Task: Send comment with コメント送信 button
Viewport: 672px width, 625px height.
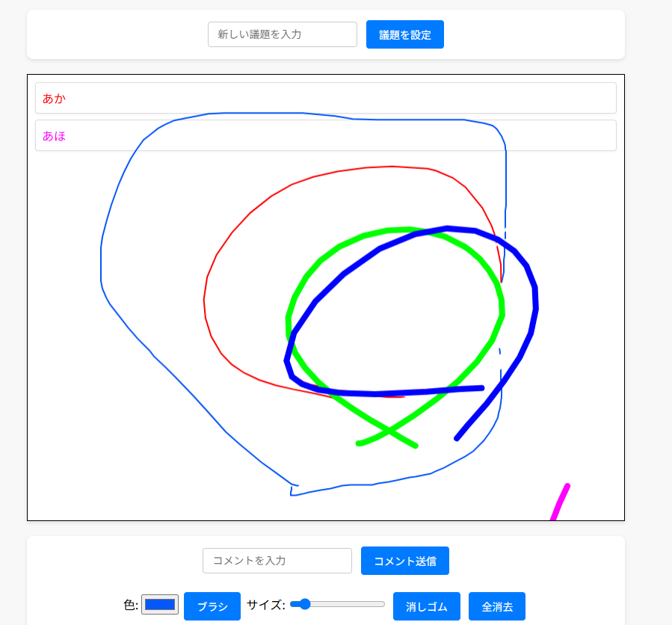Action: 405,561
